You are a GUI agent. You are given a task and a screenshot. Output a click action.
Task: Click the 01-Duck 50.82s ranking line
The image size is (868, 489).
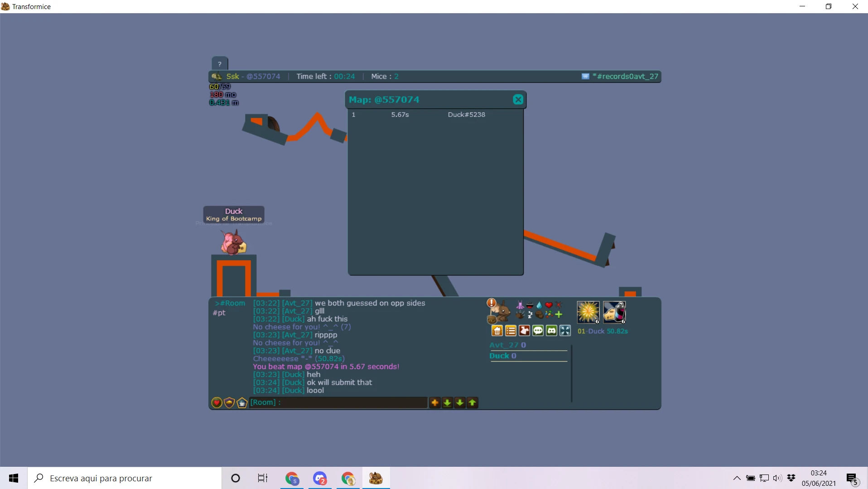603,331
